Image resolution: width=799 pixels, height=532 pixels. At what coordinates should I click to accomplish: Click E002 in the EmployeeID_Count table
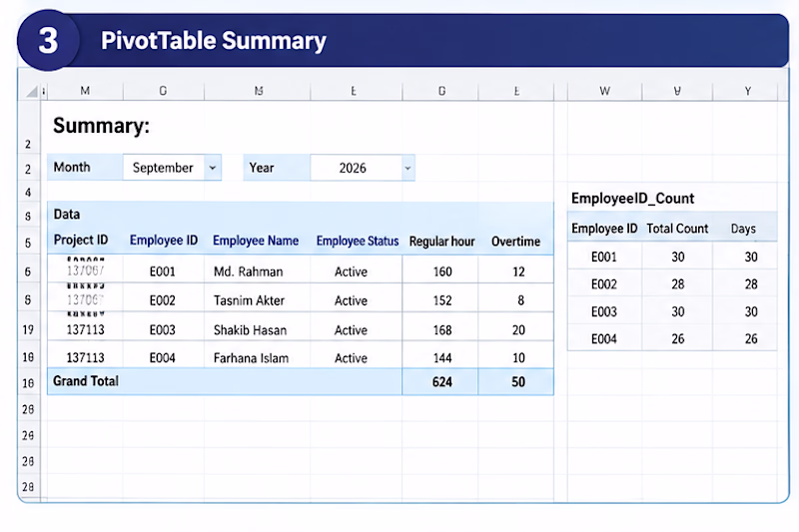(x=604, y=284)
